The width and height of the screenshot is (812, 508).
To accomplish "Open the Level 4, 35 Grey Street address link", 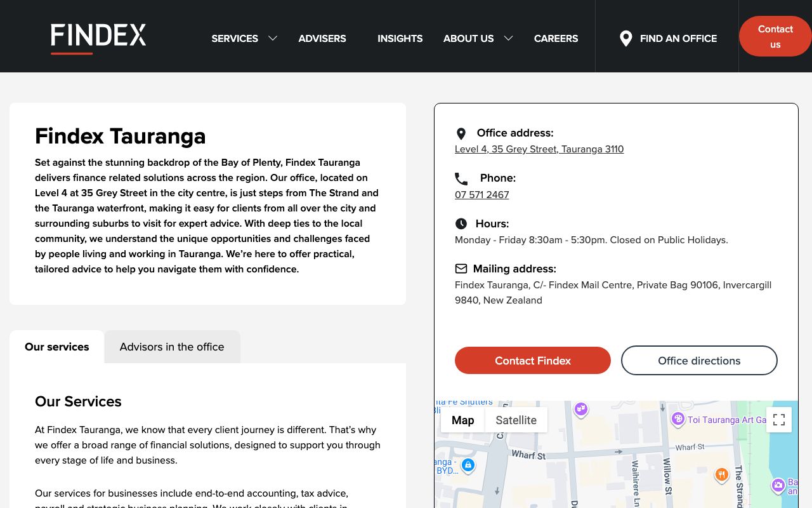I will click(539, 149).
